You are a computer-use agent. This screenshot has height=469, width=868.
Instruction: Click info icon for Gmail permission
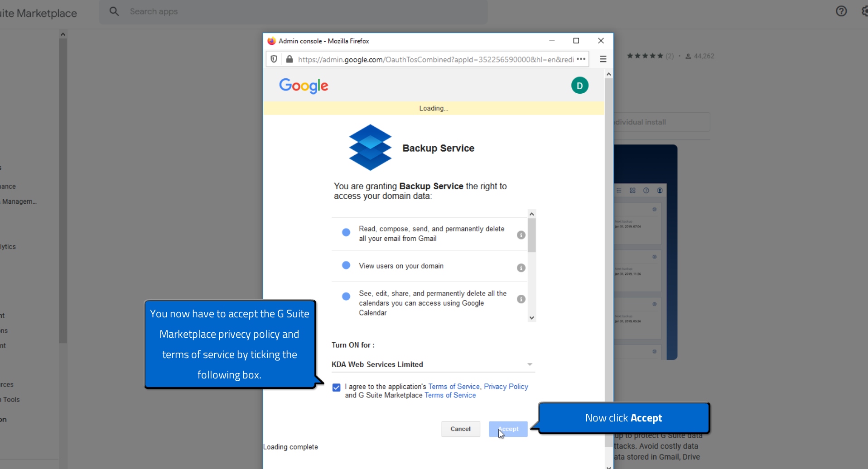[x=521, y=235]
